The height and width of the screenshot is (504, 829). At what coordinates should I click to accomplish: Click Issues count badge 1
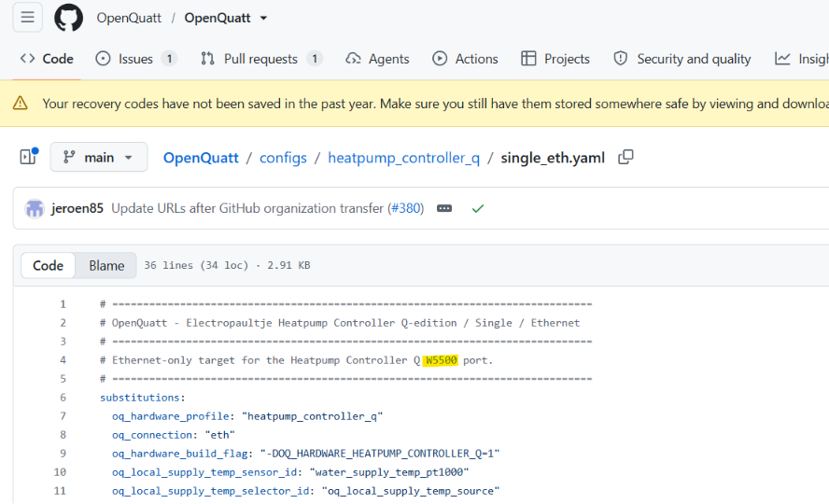169,59
